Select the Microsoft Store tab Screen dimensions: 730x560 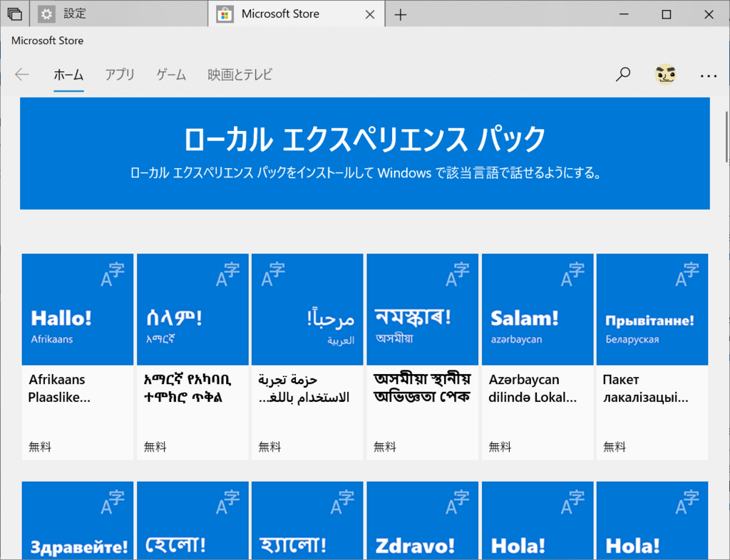[297, 14]
